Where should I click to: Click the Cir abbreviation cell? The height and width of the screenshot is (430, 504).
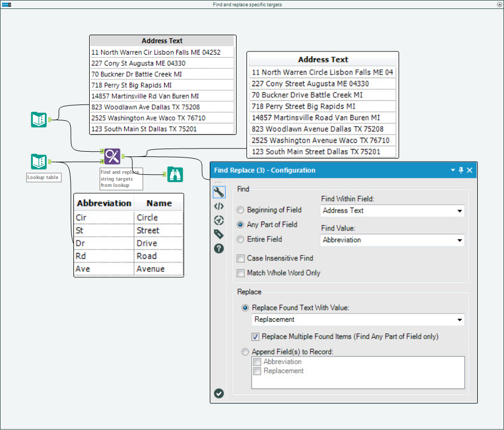pyautogui.click(x=104, y=218)
